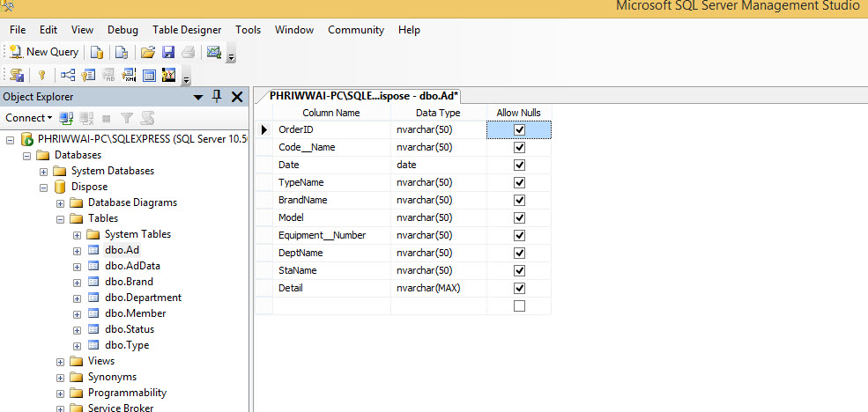The height and width of the screenshot is (412, 868).
Task: Click the New Query toolbar button
Action: pos(44,52)
